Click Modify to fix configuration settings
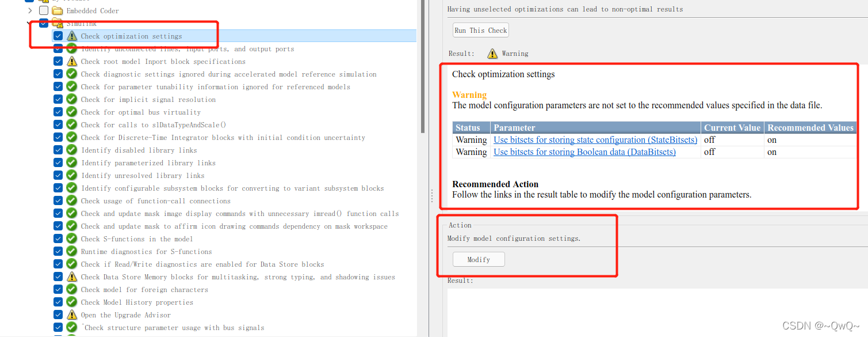Image resolution: width=868 pixels, height=337 pixels. 479,259
